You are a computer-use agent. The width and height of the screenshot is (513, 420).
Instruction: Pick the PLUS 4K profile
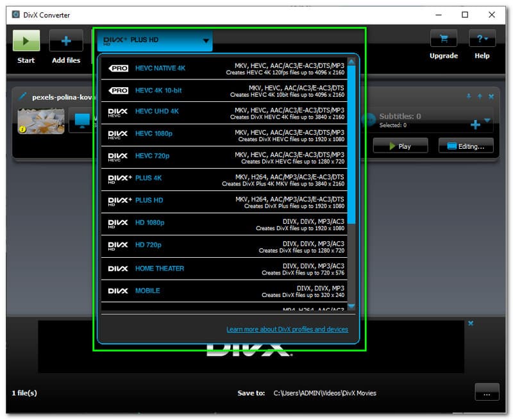(x=224, y=180)
